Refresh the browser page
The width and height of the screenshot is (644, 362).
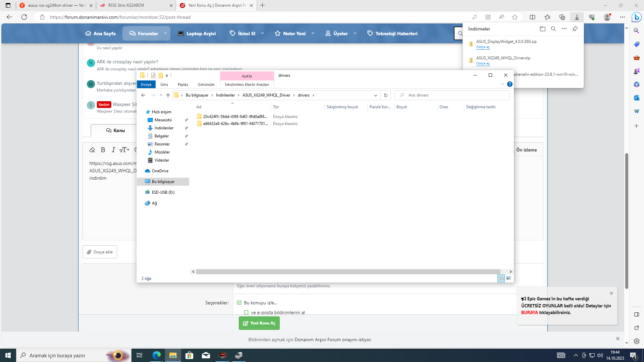pyautogui.click(x=24, y=17)
